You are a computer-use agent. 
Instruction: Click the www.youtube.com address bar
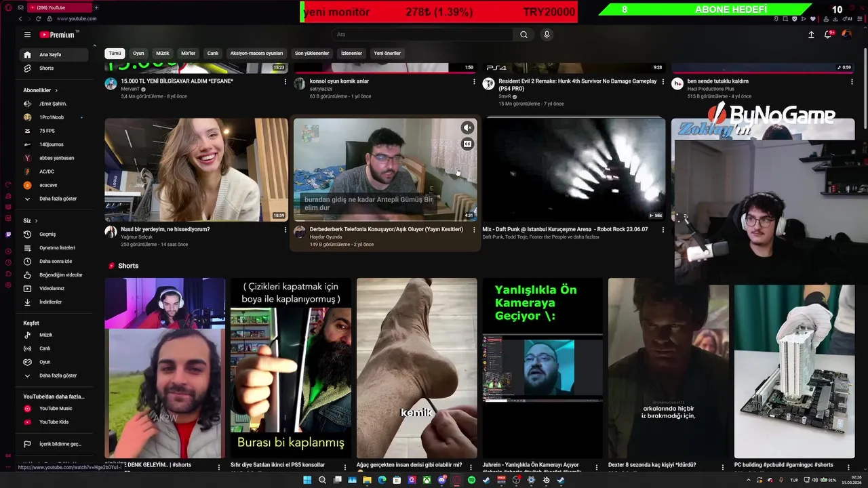click(77, 19)
